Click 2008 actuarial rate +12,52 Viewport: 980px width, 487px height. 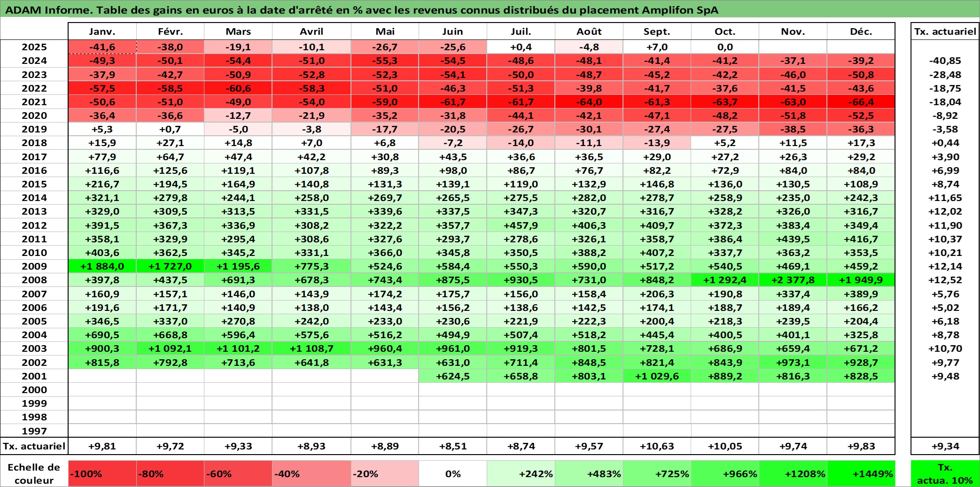pos(945,280)
